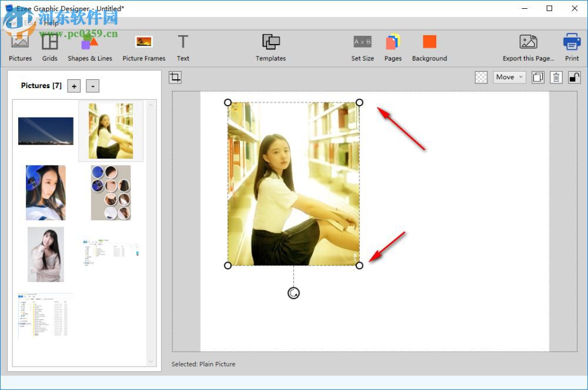
Task: Open the Move mode dropdown
Action: (509, 77)
